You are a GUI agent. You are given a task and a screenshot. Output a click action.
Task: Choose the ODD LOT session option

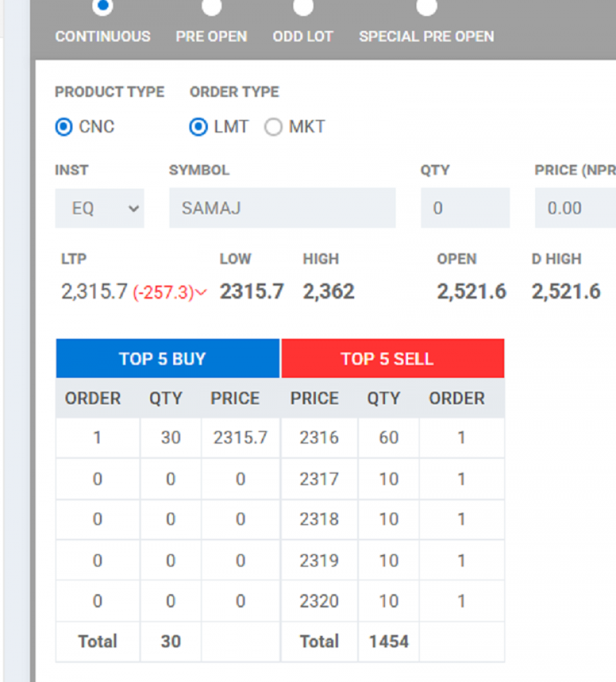tap(303, 7)
